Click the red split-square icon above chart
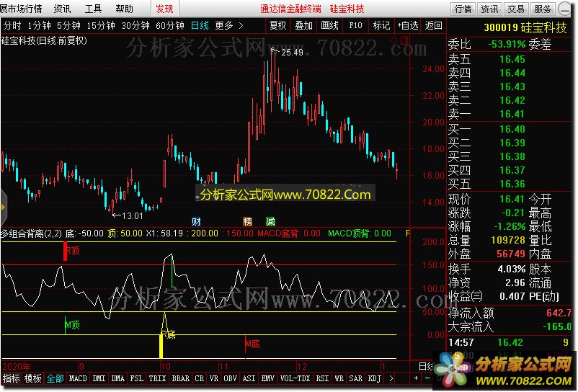 point(404,40)
